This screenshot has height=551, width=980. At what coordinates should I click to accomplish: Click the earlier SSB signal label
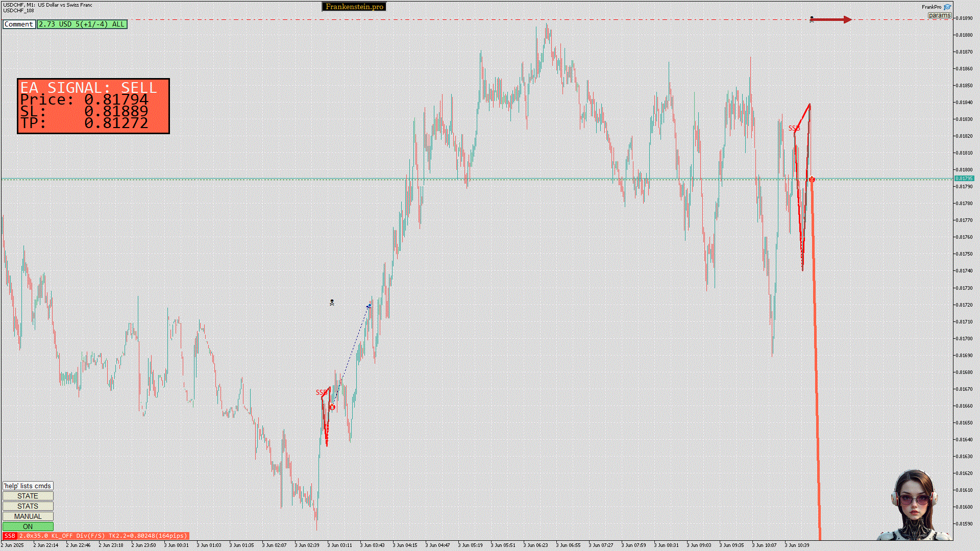pyautogui.click(x=321, y=392)
